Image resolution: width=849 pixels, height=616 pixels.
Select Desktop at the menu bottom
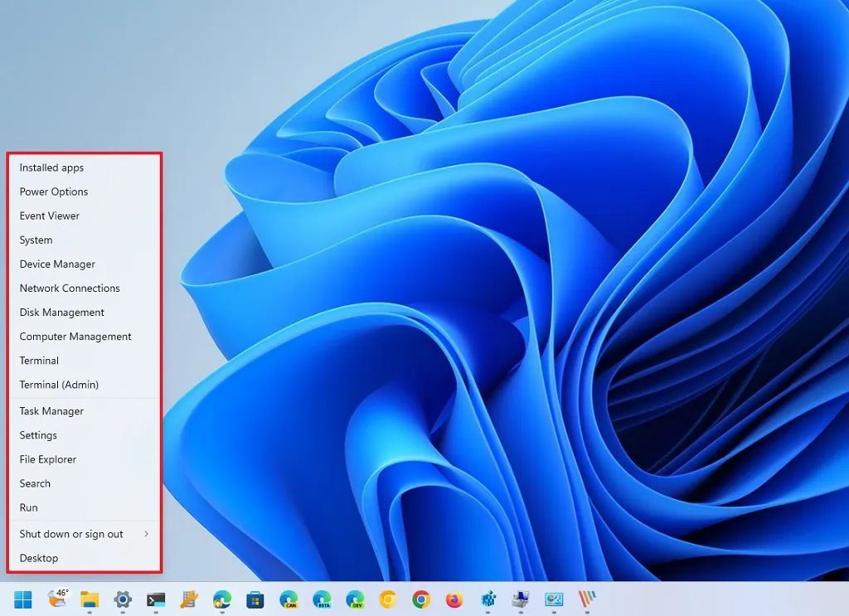(39, 558)
